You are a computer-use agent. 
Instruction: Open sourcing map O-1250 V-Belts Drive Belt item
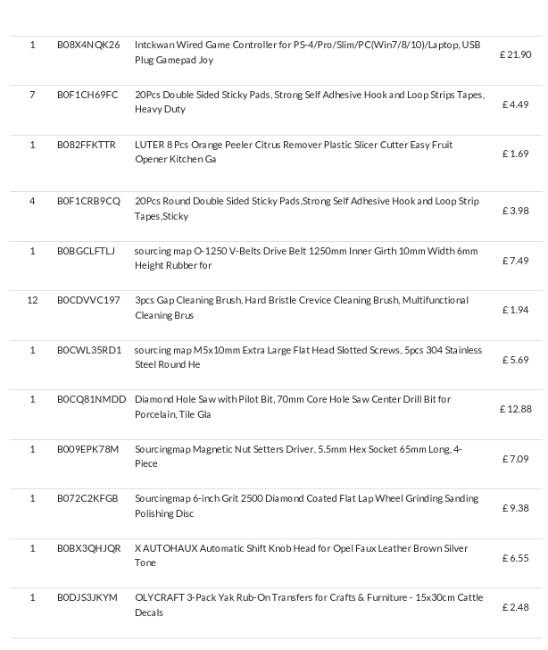click(306, 258)
